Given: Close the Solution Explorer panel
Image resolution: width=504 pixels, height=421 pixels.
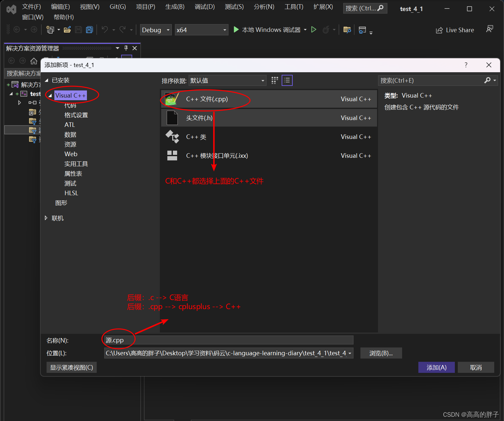Looking at the screenshot, I should (x=134, y=48).
